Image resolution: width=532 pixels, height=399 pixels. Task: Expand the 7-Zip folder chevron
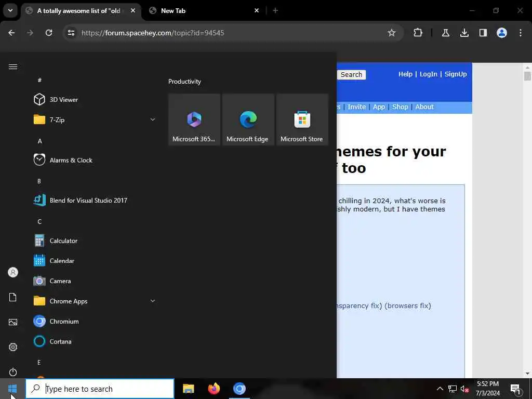click(x=153, y=119)
